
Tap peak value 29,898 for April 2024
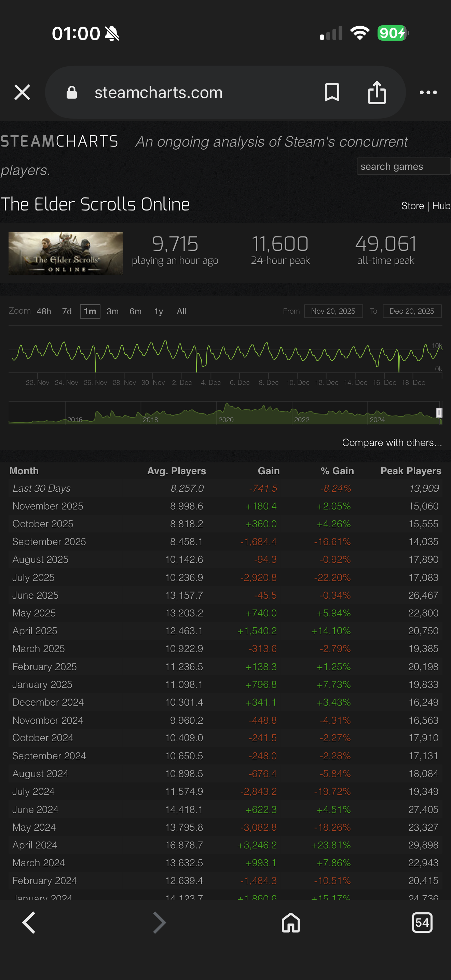click(x=423, y=845)
